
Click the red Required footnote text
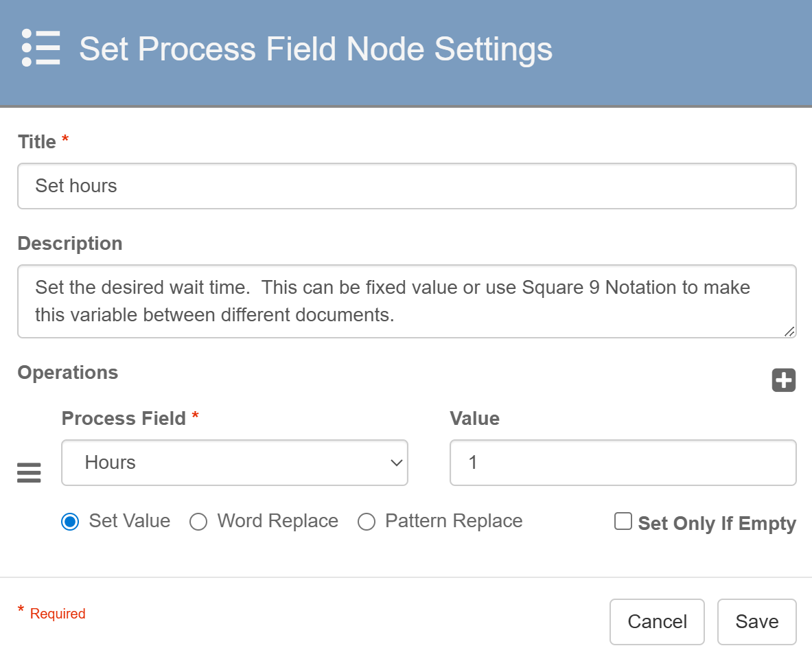(x=58, y=614)
